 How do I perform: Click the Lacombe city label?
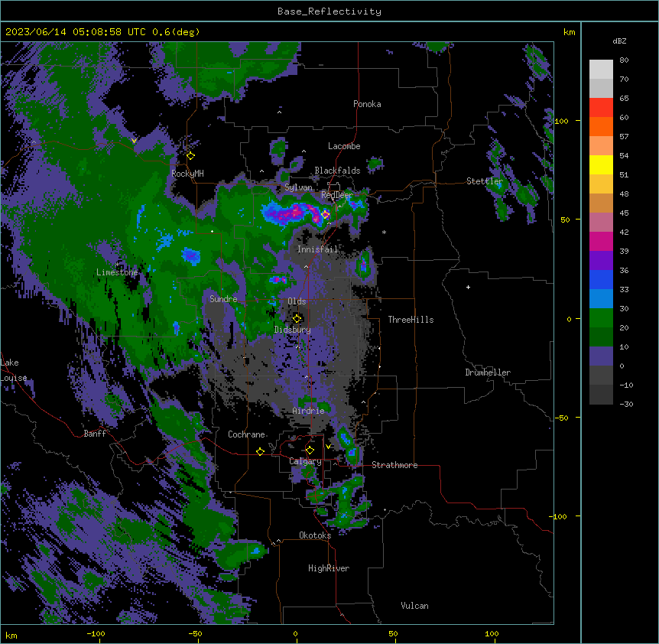tap(344, 146)
